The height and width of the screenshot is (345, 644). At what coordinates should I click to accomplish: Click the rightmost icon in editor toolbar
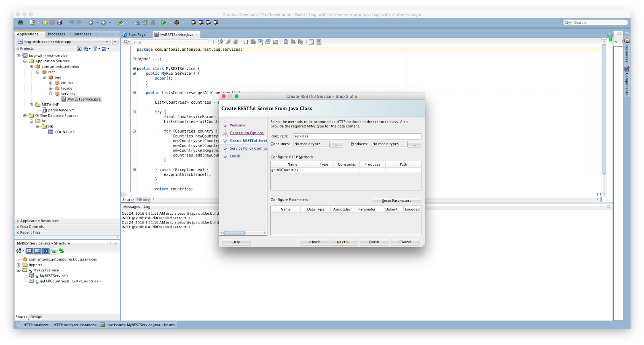(x=319, y=42)
